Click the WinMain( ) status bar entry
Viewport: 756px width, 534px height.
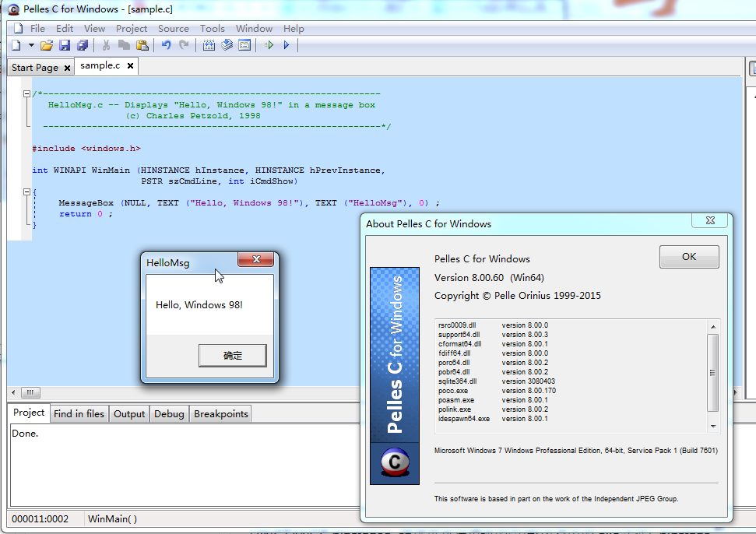(112, 519)
